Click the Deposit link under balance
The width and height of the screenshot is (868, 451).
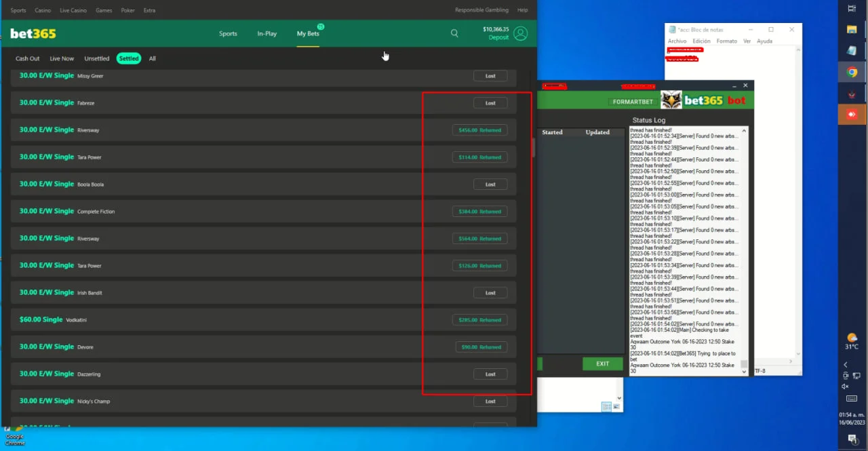[498, 38]
